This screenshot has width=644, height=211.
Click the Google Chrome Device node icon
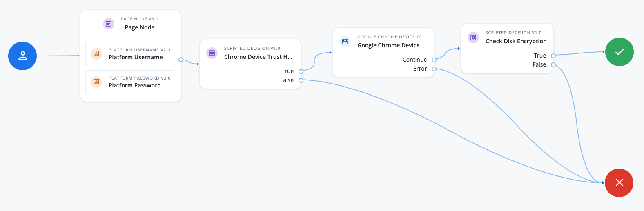(x=345, y=42)
